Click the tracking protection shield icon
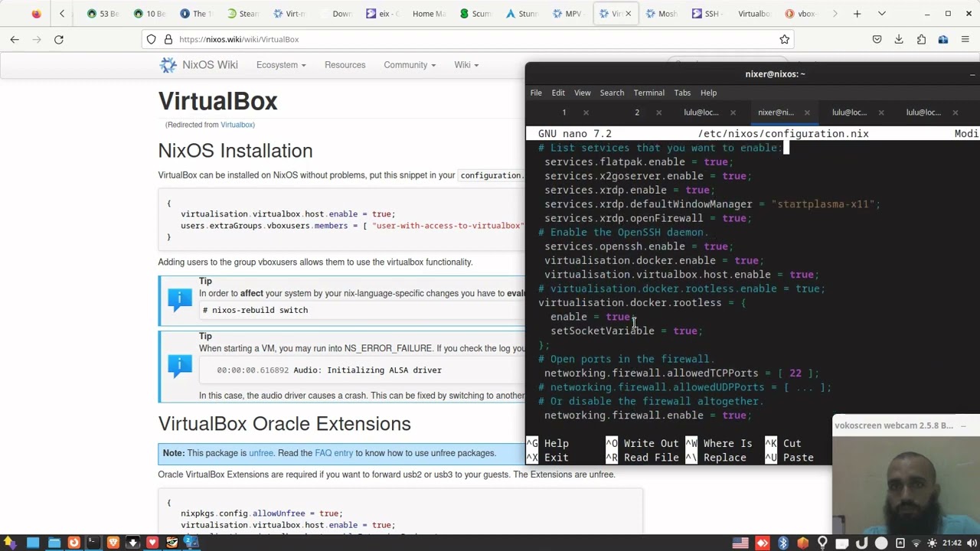The width and height of the screenshot is (980, 551). tap(152, 39)
